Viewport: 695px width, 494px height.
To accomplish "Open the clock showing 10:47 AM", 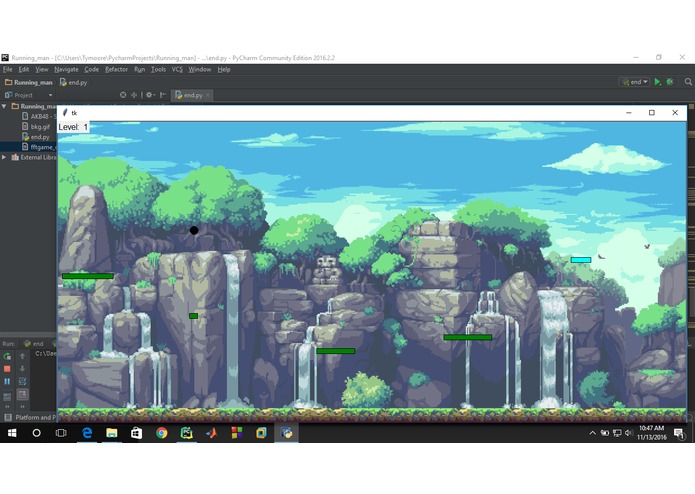I will (652, 432).
